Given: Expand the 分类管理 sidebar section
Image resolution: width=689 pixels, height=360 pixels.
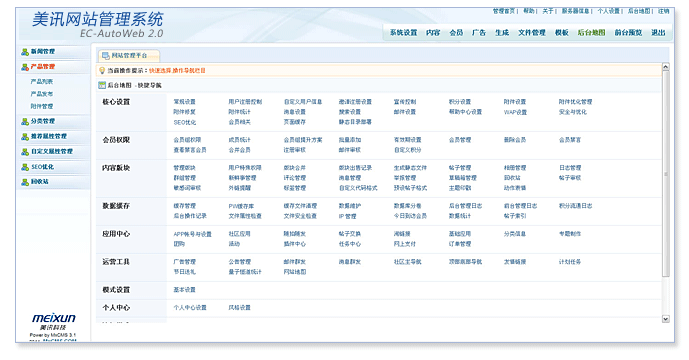Looking at the screenshot, I should coord(54,121).
